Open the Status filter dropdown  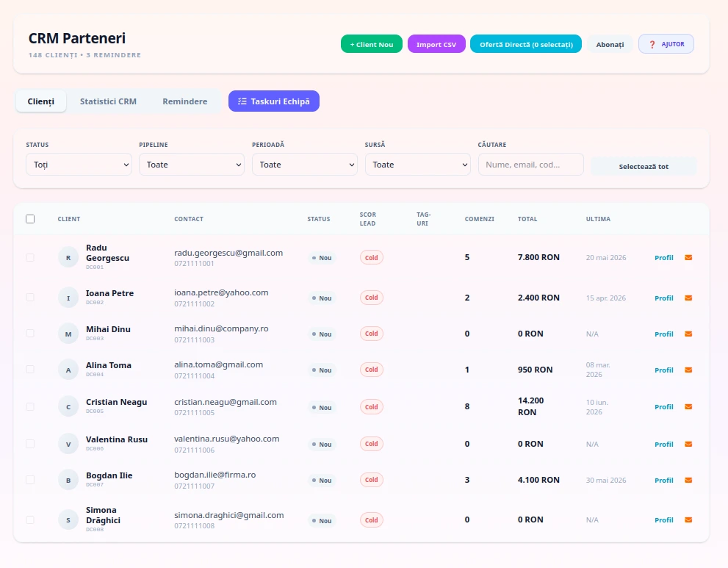79,165
